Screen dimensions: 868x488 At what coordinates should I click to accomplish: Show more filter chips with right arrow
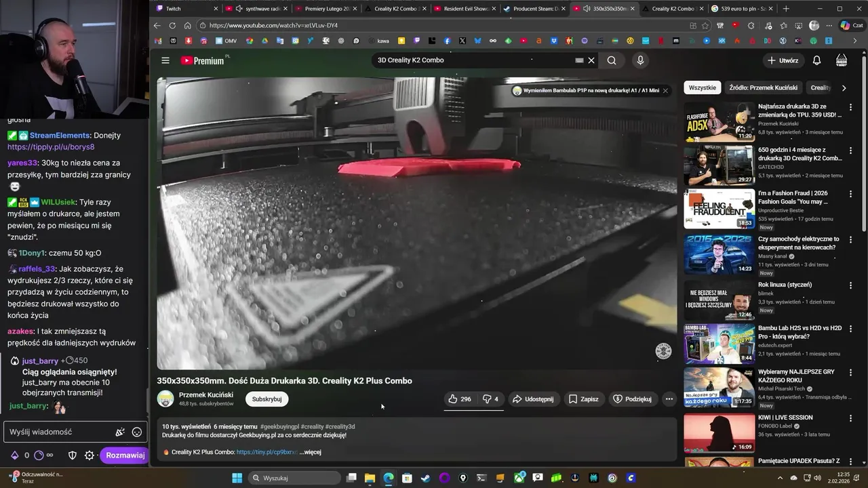844,87
